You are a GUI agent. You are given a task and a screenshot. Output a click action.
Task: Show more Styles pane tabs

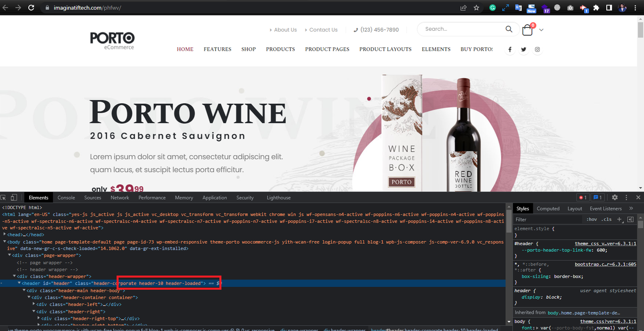(631, 208)
